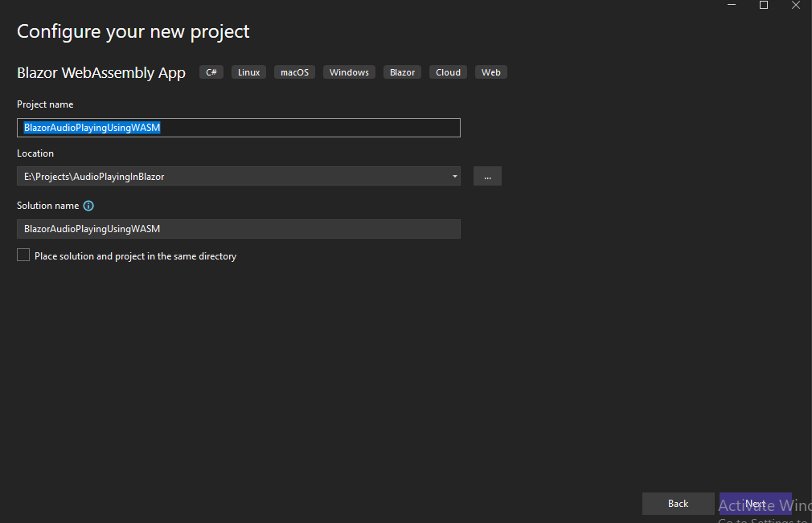Image resolution: width=812 pixels, height=523 pixels.
Task: Click the Blazor project type tag
Action: click(403, 72)
